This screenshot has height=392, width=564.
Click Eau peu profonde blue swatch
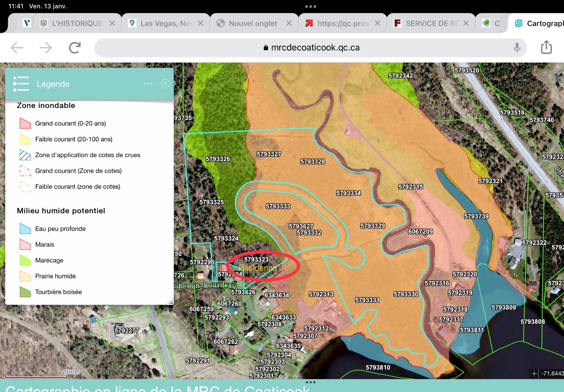(x=25, y=229)
